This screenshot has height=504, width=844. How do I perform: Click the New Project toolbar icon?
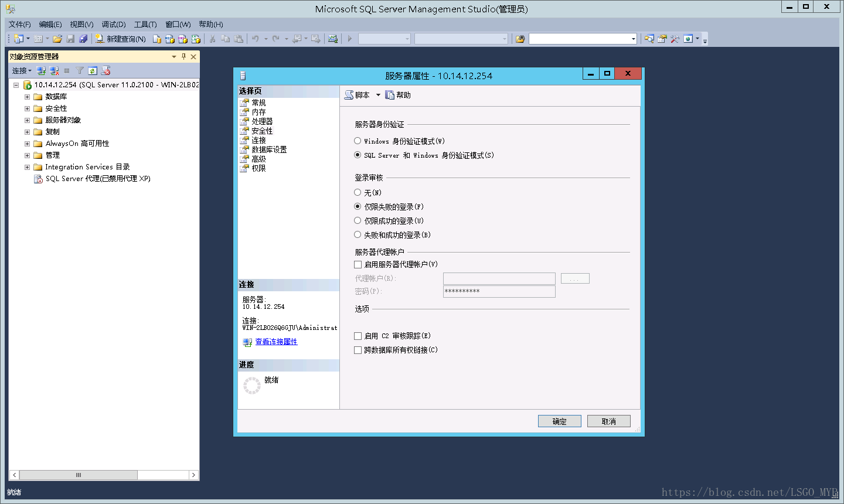(18, 39)
